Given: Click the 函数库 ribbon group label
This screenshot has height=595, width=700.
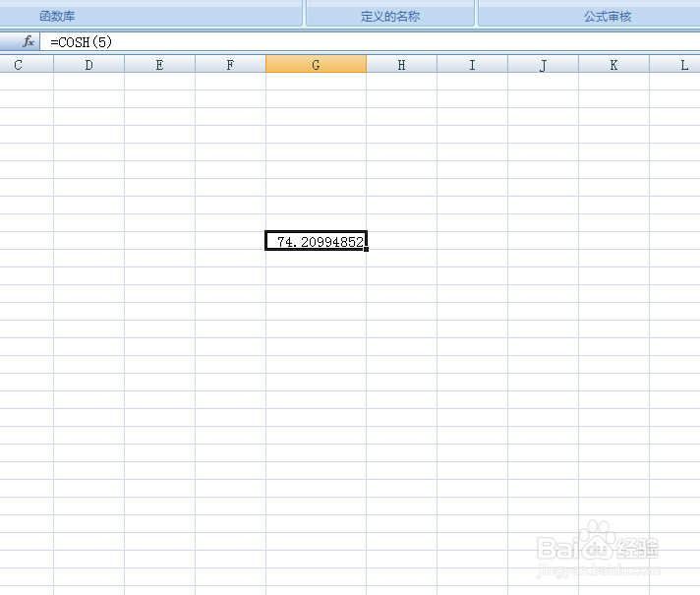Looking at the screenshot, I should (57, 16).
